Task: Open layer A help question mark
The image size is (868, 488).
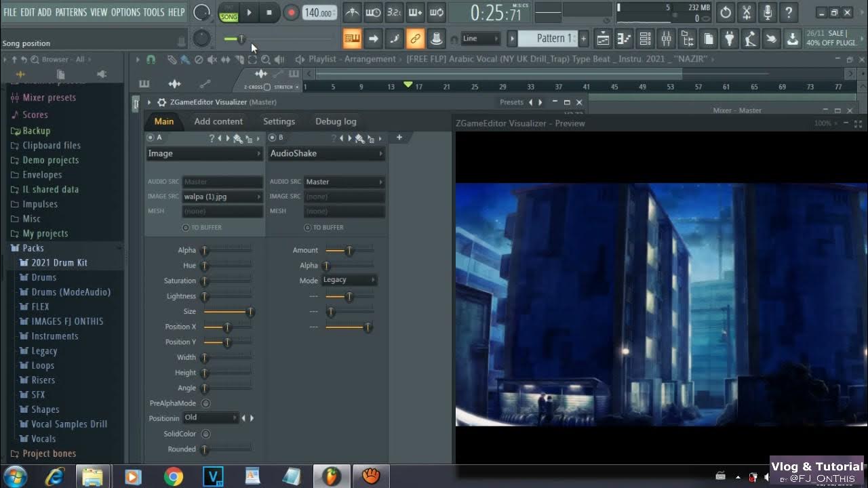Action: [212, 138]
